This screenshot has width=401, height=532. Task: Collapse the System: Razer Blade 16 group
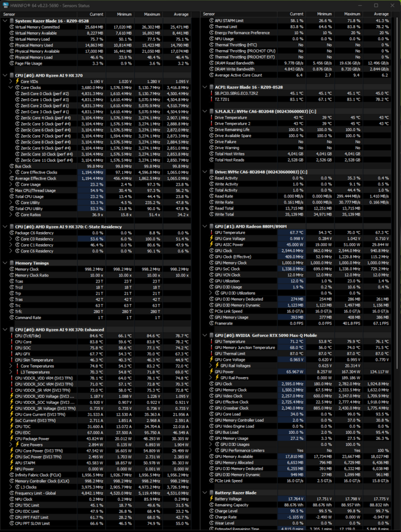click(x=5, y=21)
